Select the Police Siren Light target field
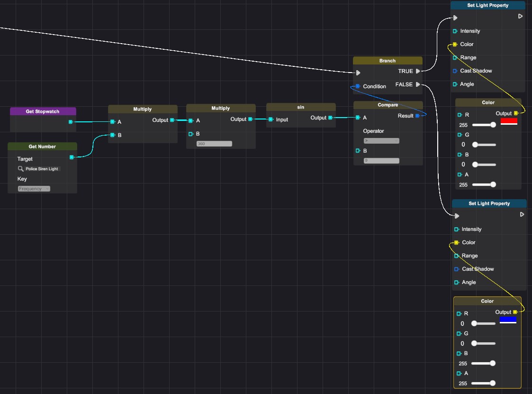This screenshot has height=394, width=532. pyautogui.click(x=43, y=169)
